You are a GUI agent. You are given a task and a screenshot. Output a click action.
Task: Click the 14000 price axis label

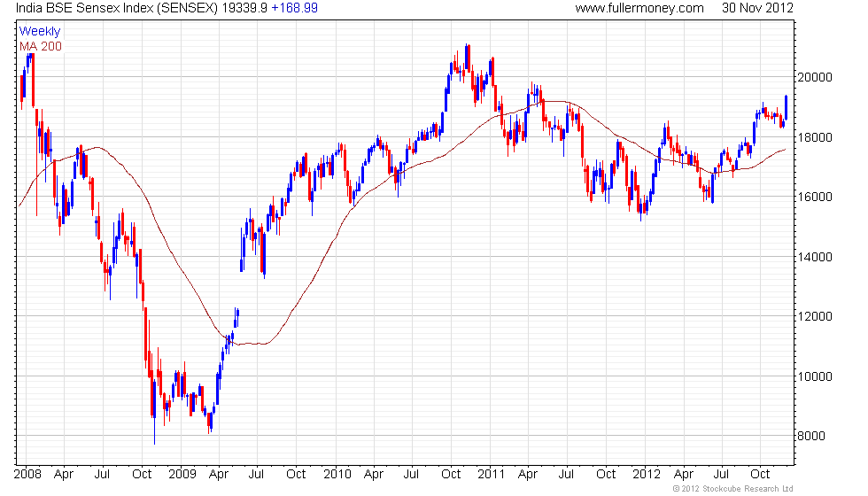tap(814, 257)
